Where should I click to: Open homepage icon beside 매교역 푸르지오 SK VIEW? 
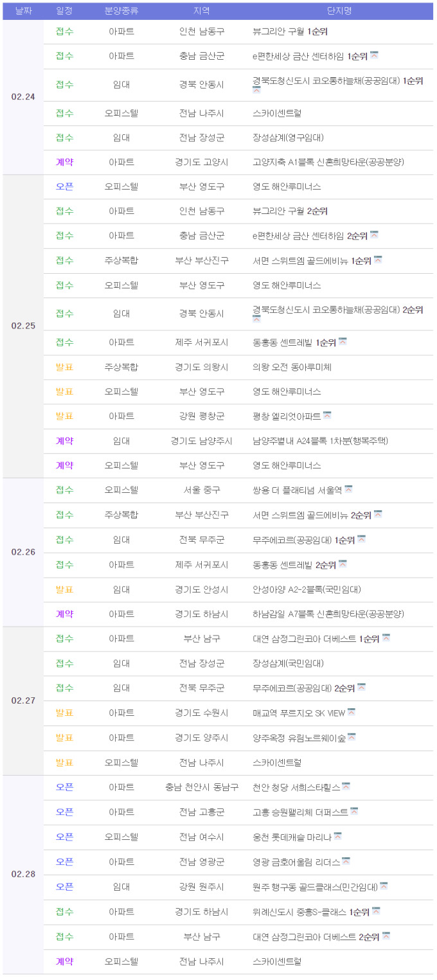pos(352,712)
